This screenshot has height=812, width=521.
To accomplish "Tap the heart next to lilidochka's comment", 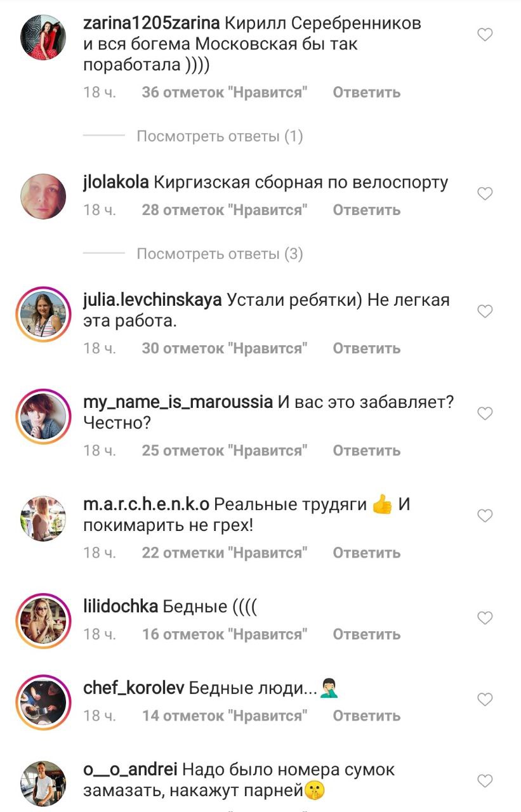I will [x=485, y=618].
